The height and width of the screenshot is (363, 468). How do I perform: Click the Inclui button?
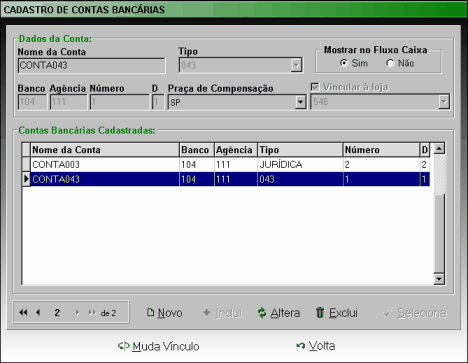pos(222,313)
